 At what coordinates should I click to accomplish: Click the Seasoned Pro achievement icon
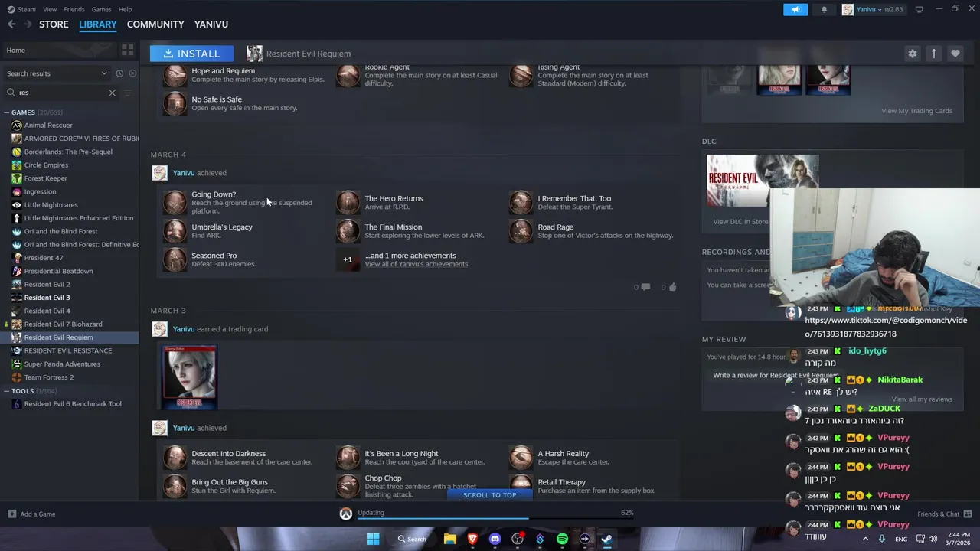175,259
